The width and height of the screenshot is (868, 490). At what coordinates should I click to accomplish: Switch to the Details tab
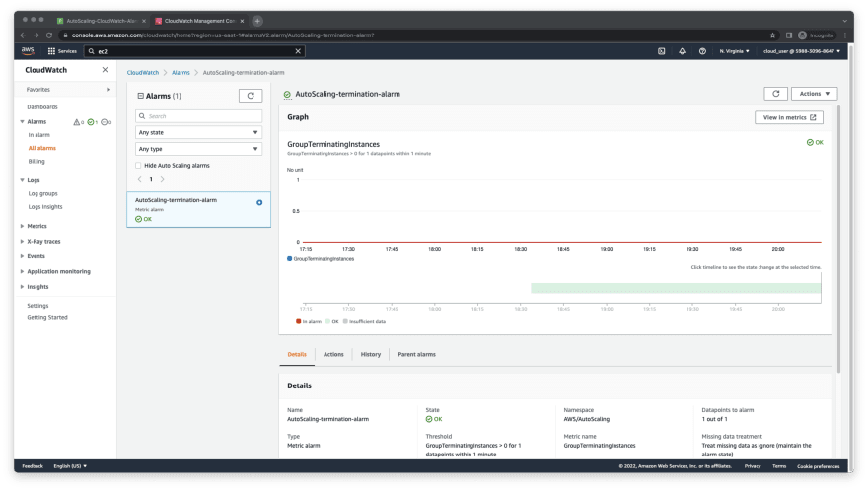(x=297, y=355)
